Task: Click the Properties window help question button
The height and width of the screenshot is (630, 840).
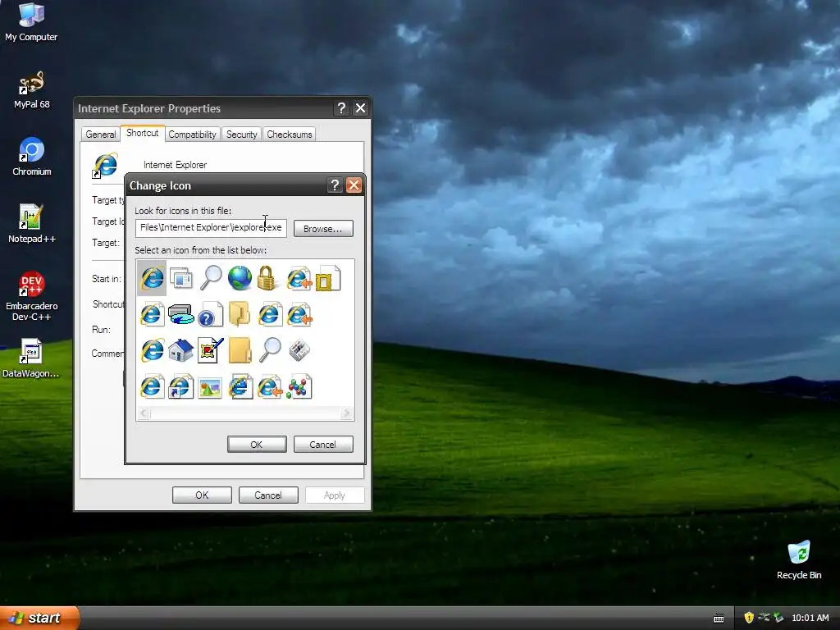Action: [341, 108]
